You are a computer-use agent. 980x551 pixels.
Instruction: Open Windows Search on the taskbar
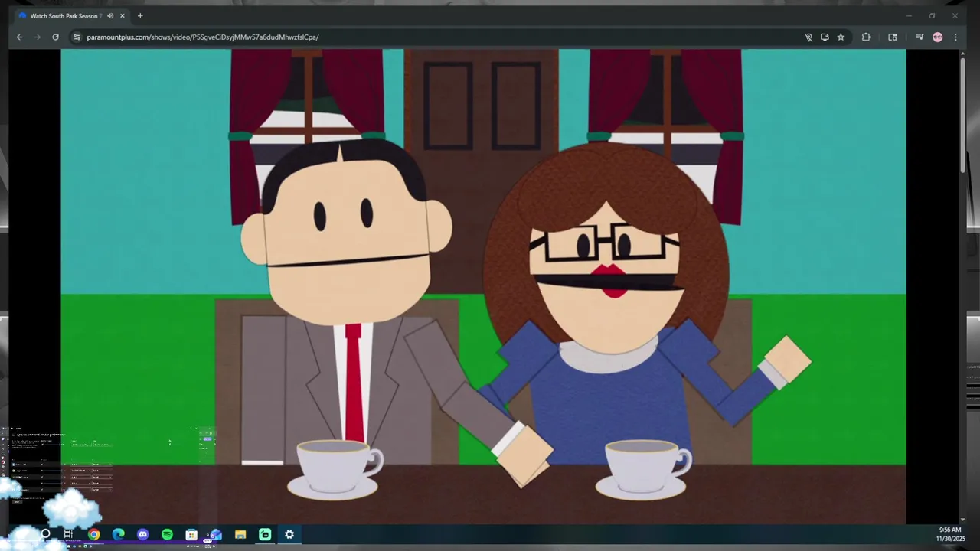pyautogui.click(x=45, y=534)
